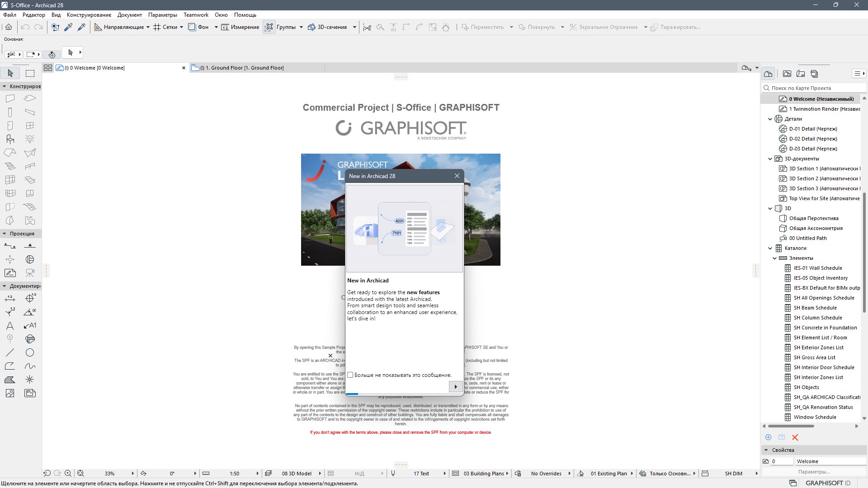The width and height of the screenshot is (868, 488).
Task: Check 'Больше не показывать это сообщение'
Action: click(x=350, y=375)
